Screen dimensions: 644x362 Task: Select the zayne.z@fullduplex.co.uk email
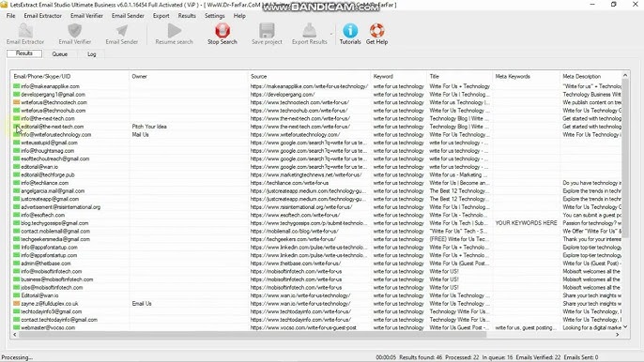click(x=49, y=303)
